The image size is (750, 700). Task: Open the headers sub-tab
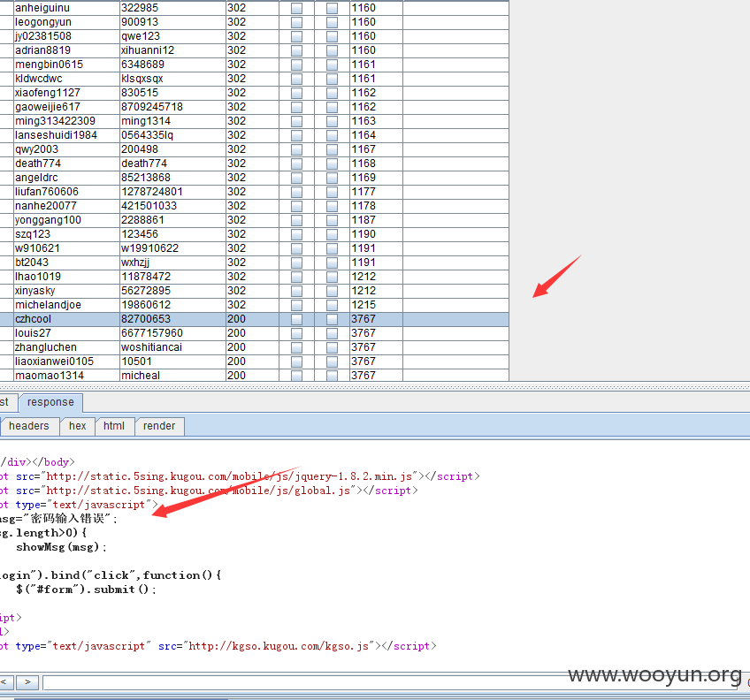(x=28, y=426)
